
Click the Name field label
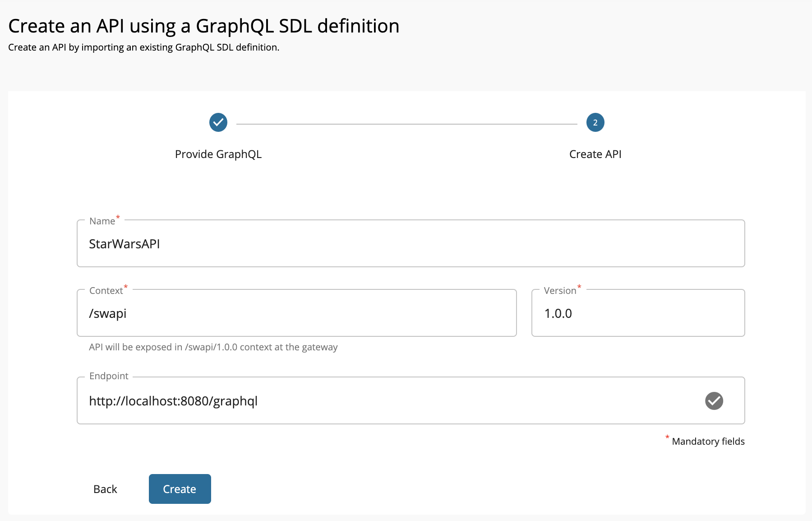[102, 221]
